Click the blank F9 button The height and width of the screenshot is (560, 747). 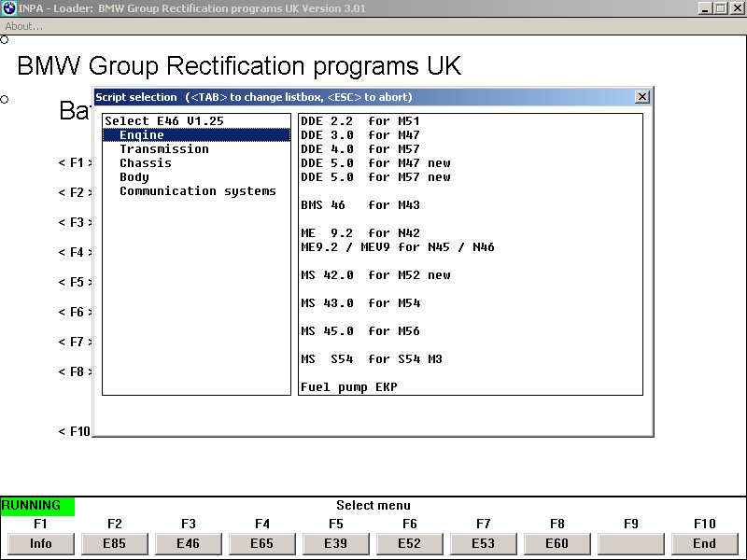pos(631,544)
